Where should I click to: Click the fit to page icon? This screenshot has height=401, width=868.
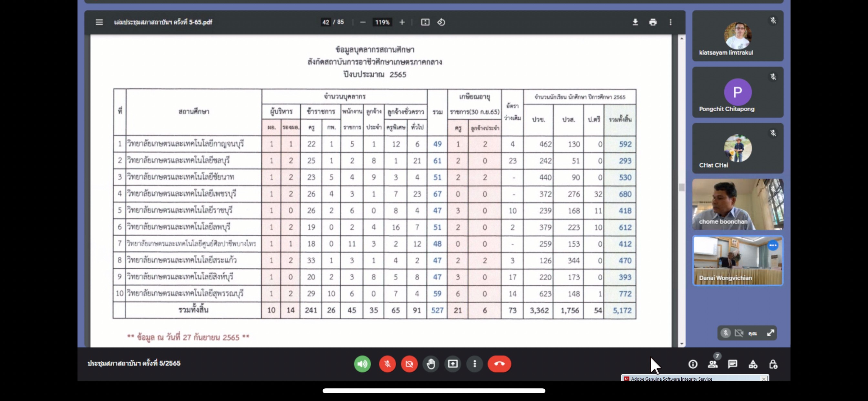point(425,22)
